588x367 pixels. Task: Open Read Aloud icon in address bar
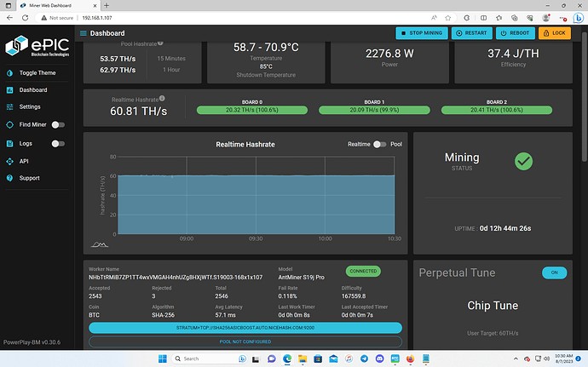pos(434,18)
